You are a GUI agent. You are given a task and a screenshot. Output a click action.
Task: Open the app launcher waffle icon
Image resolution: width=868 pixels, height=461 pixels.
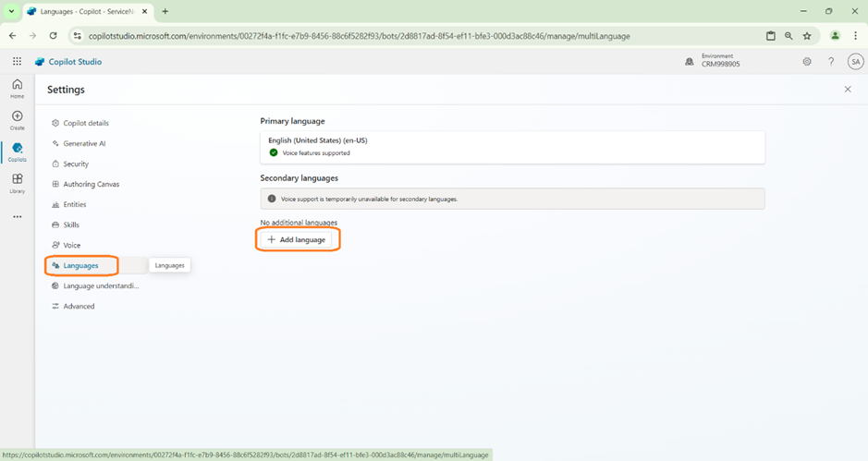click(17, 62)
